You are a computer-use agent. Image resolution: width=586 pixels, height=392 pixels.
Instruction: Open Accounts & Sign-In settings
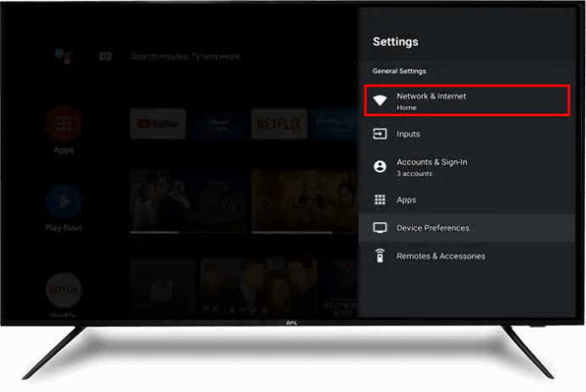pos(467,167)
